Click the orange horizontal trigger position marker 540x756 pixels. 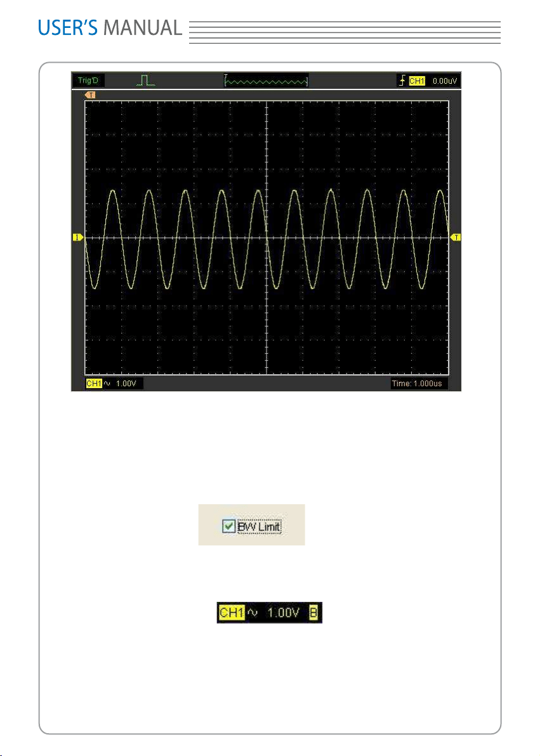point(89,95)
